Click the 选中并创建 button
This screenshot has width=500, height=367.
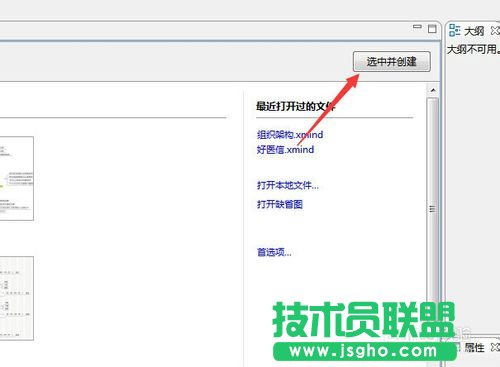[x=392, y=61]
